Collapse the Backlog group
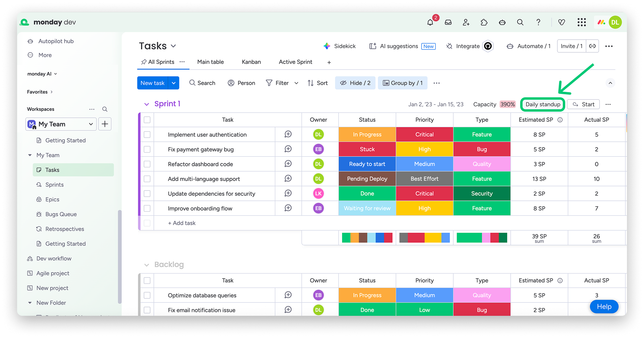The width and height of the screenshot is (644, 338). tap(147, 265)
